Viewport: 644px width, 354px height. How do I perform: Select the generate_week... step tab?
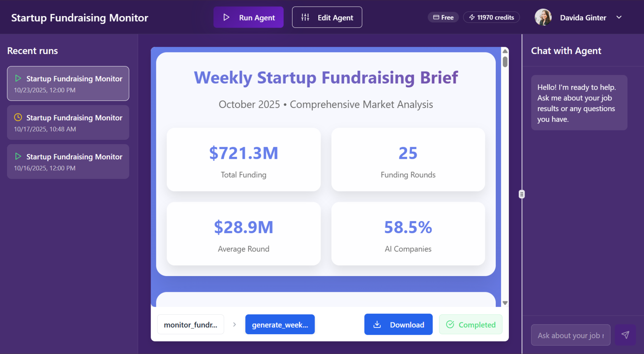click(280, 324)
